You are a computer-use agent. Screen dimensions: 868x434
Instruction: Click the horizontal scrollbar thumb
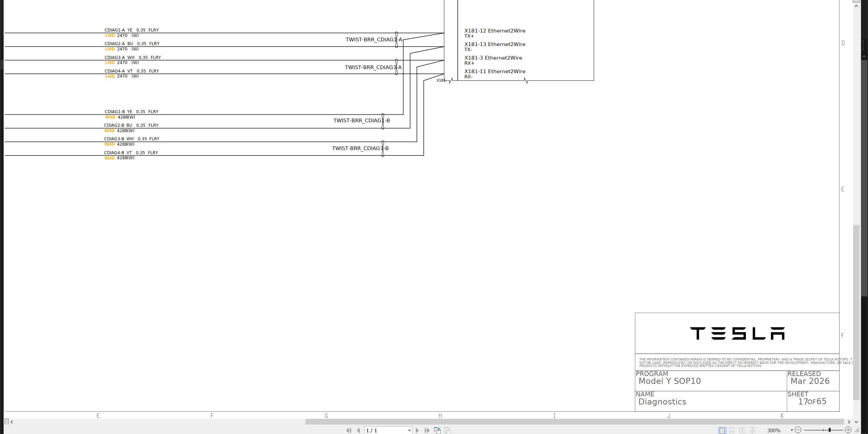574,422
